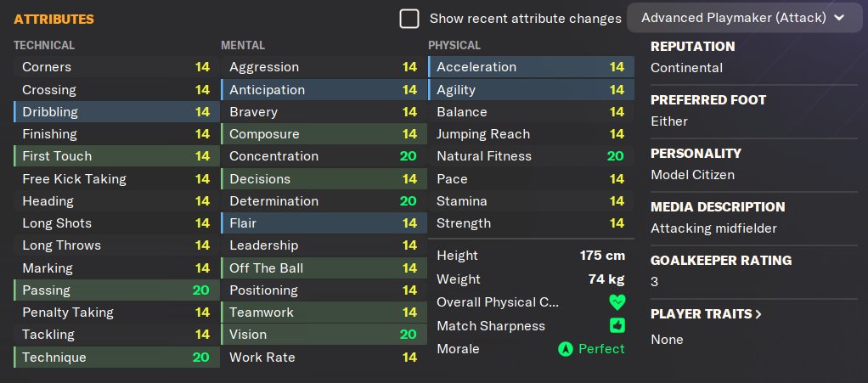
Task: Enable Show recent attribute changes checkbox
Action: tap(409, 19)
